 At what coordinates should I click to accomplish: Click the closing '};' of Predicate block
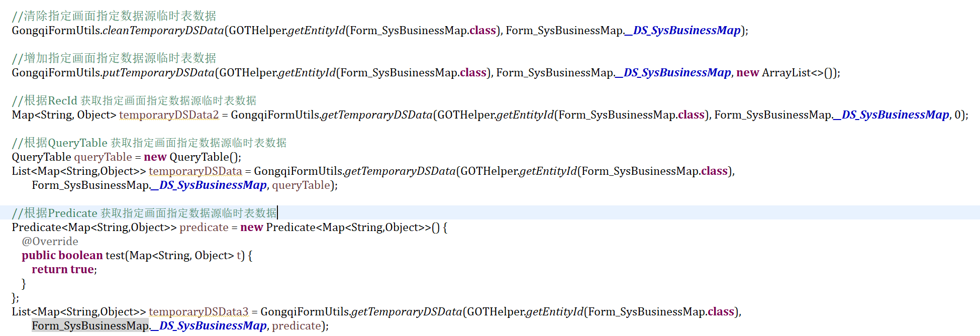pyautogui.click(x=15, y=298)
